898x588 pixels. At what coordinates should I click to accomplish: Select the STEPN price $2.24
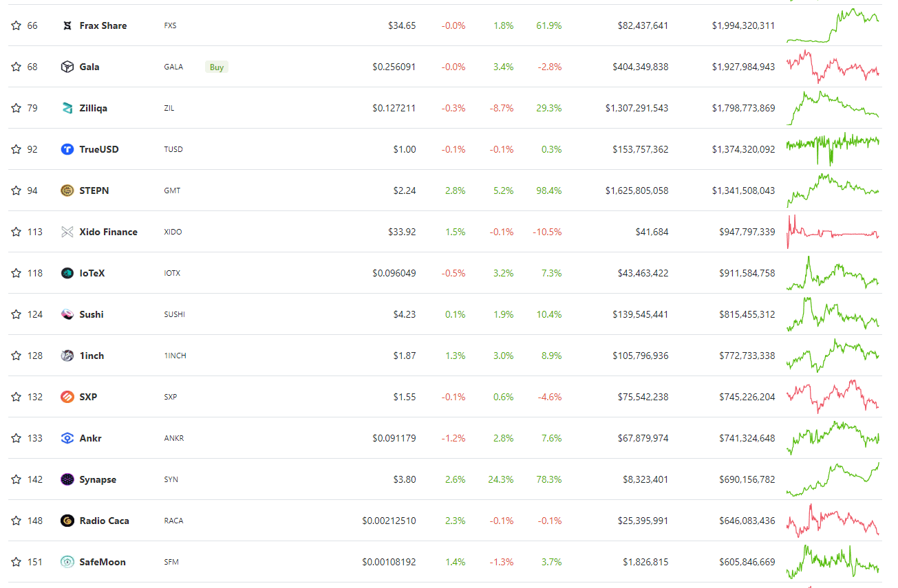point(405,190)
